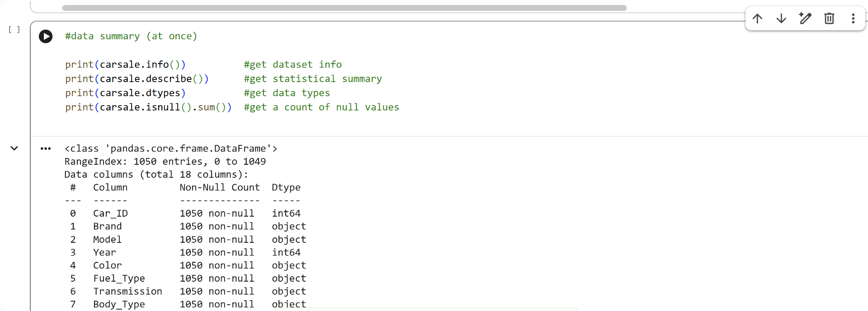Click 'Data columns (total 18 columns)' line

pos(156,175)
